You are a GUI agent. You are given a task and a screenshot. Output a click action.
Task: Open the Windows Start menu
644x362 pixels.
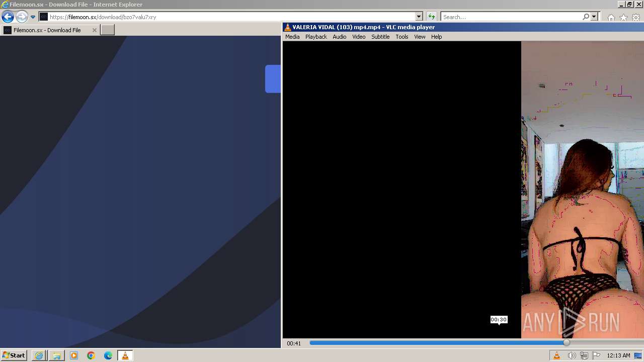pyautogui.click(x=14, y=355)
